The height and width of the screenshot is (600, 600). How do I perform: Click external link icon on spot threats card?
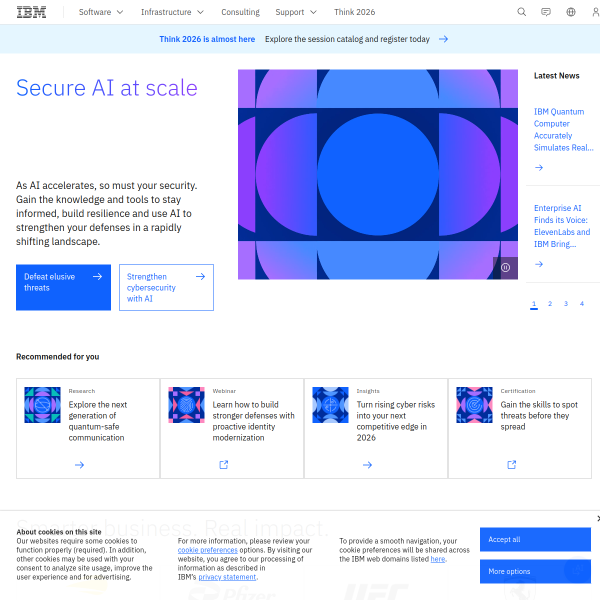click(512, 465)
